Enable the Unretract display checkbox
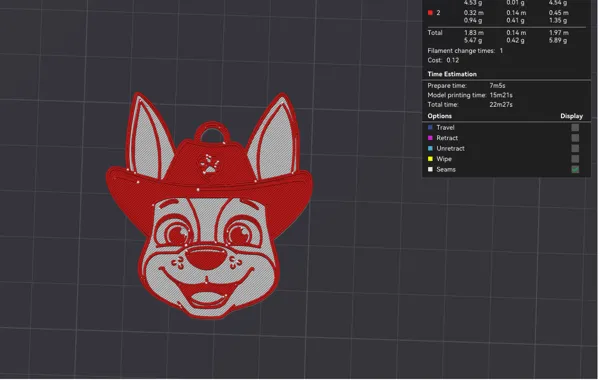Image resolution: width=600 pixels, height=380 pixels. pyautogui.click(x=576, y=148)
